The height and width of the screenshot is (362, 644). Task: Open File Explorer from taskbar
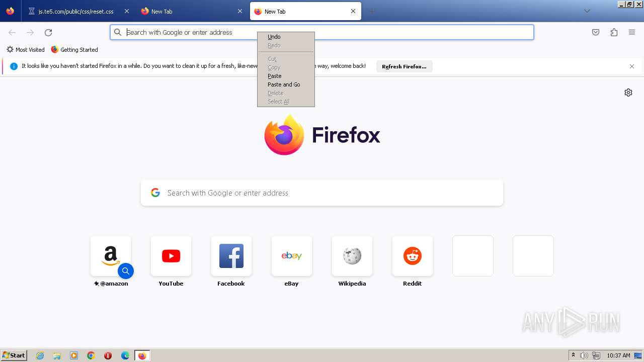point(57,355)
